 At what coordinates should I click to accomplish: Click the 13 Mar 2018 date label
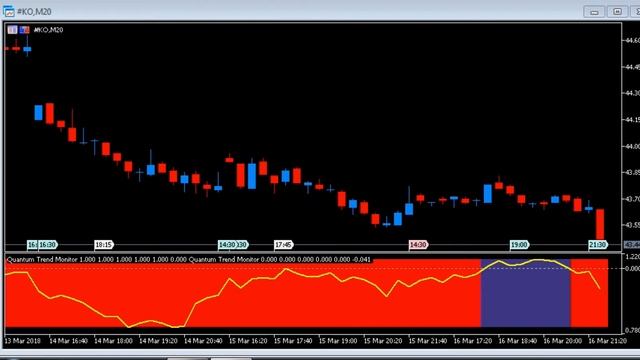point(22,341)
